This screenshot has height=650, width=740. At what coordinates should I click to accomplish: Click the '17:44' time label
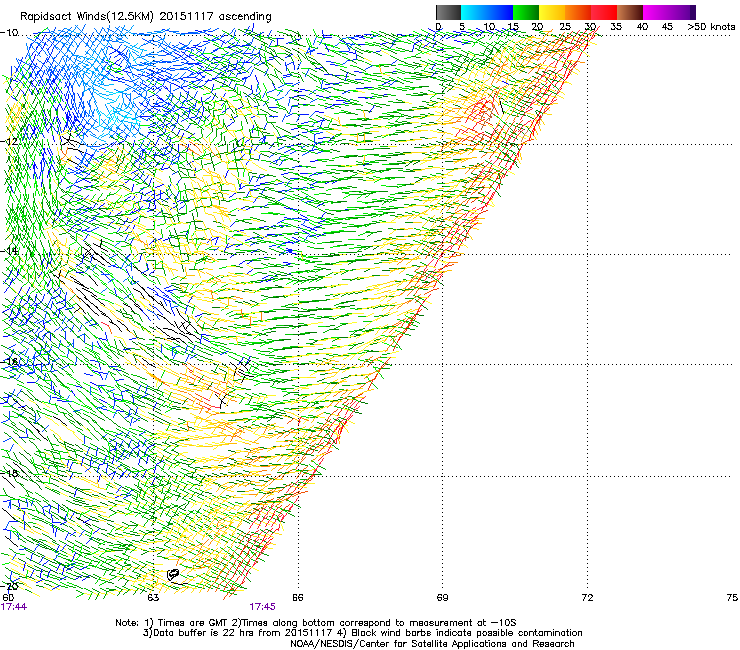point(14,607)
